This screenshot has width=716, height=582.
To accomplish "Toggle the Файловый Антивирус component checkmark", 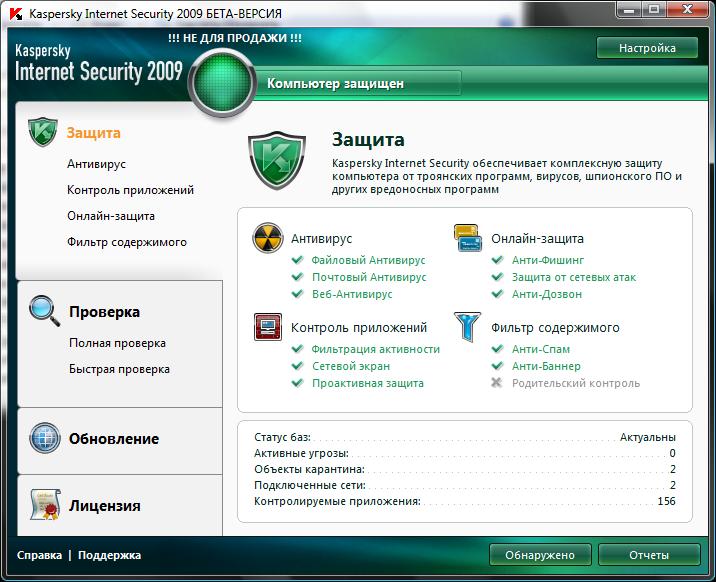I will (297, 260).
